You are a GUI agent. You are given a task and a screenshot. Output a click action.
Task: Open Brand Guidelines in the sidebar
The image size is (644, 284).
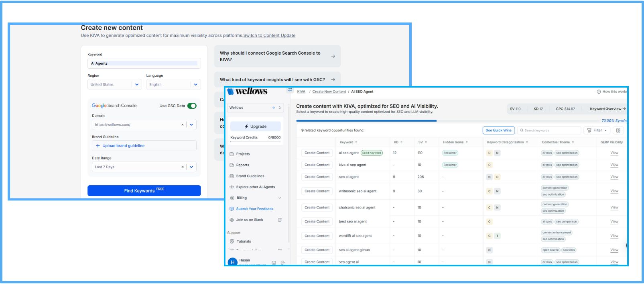click(x=250, y=176)
